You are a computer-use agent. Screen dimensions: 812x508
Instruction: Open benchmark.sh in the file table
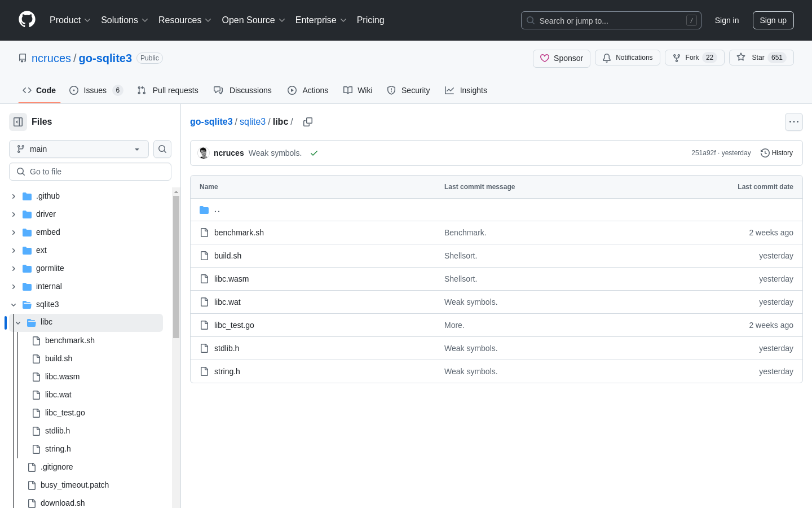(x=239, y=233)
